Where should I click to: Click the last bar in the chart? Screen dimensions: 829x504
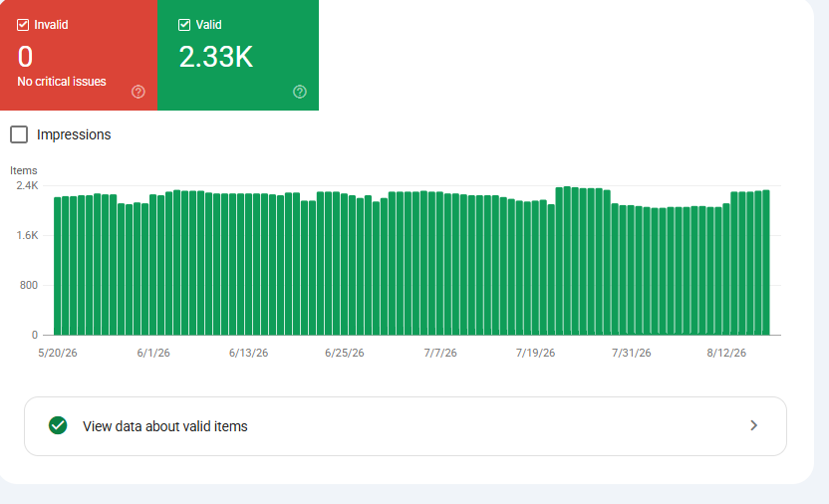(766, 263)
